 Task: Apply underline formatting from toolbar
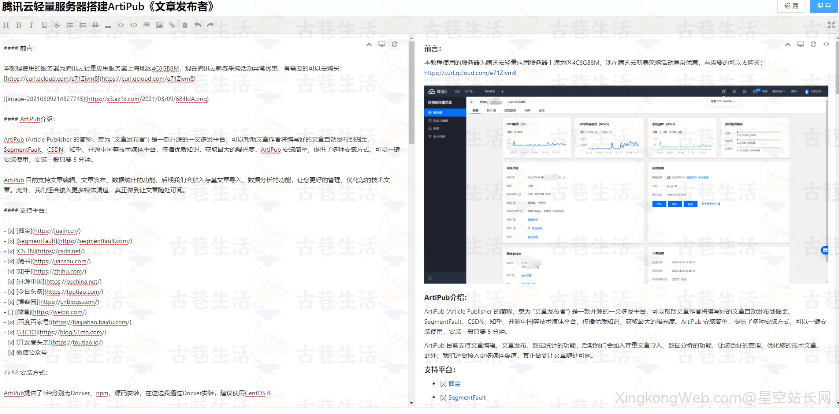pyautogui.click(x=44, y=25)
